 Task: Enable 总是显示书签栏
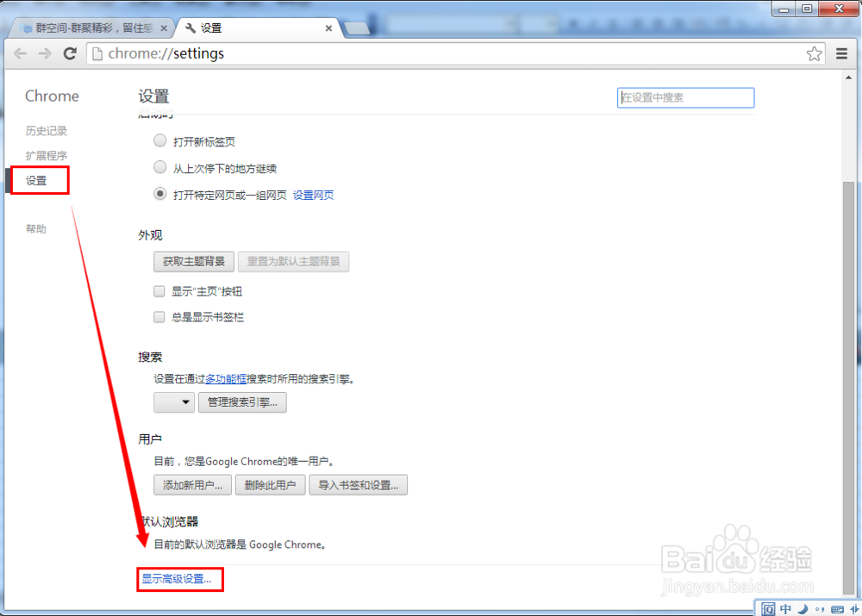point(159,317)
